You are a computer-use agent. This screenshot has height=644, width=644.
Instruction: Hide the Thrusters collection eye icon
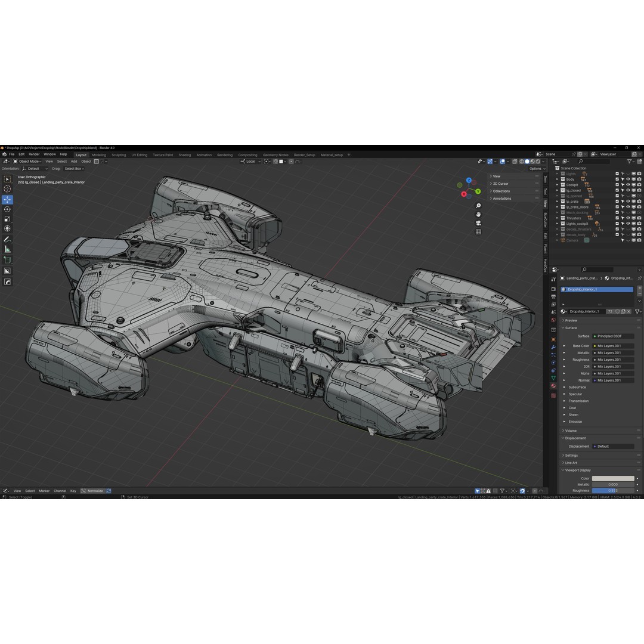tap(628, 218)
